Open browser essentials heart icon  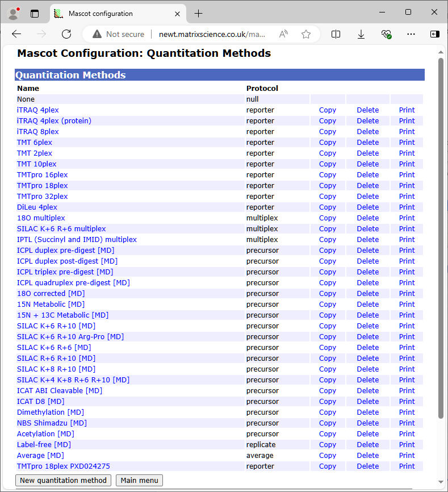[386, 34]
